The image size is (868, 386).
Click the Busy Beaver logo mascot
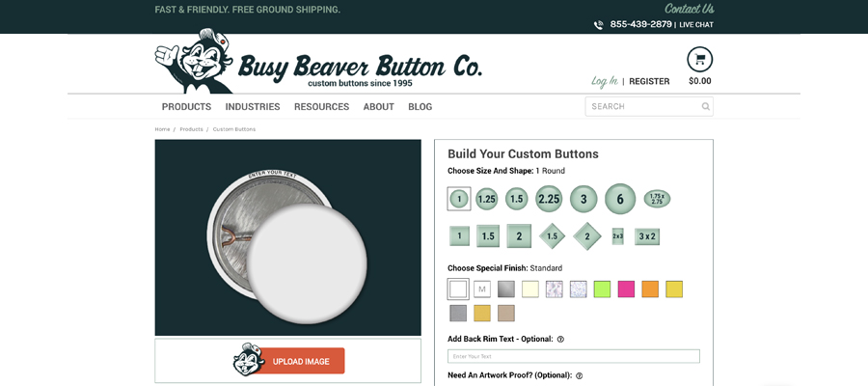(x=194, y=62)
